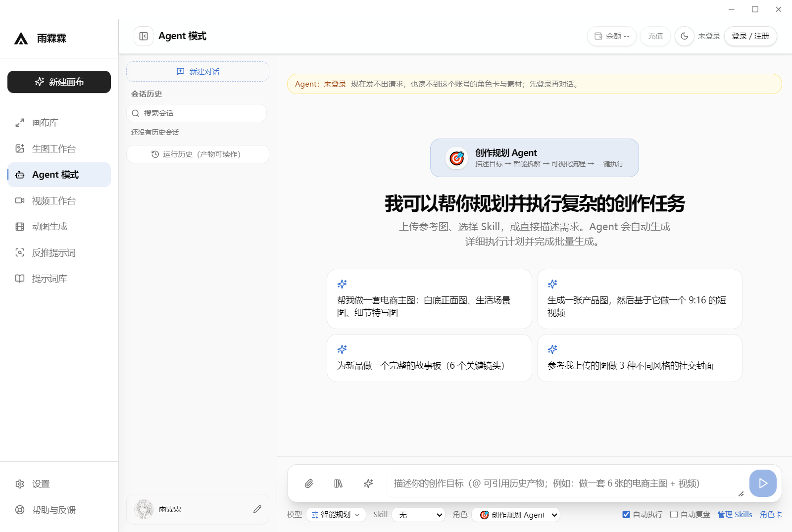The height and width of the screenshot is (532, 792).
Task: Click the 充值 button
Action: click(x=655, y=36)
